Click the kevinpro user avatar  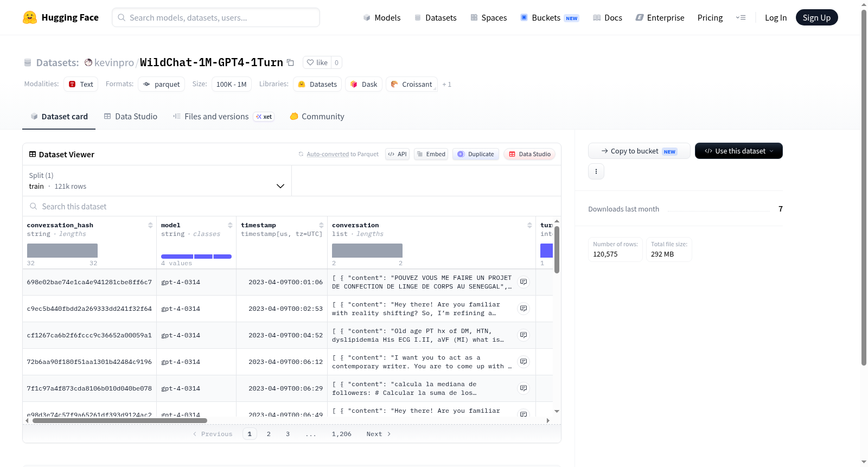point(88,62)
